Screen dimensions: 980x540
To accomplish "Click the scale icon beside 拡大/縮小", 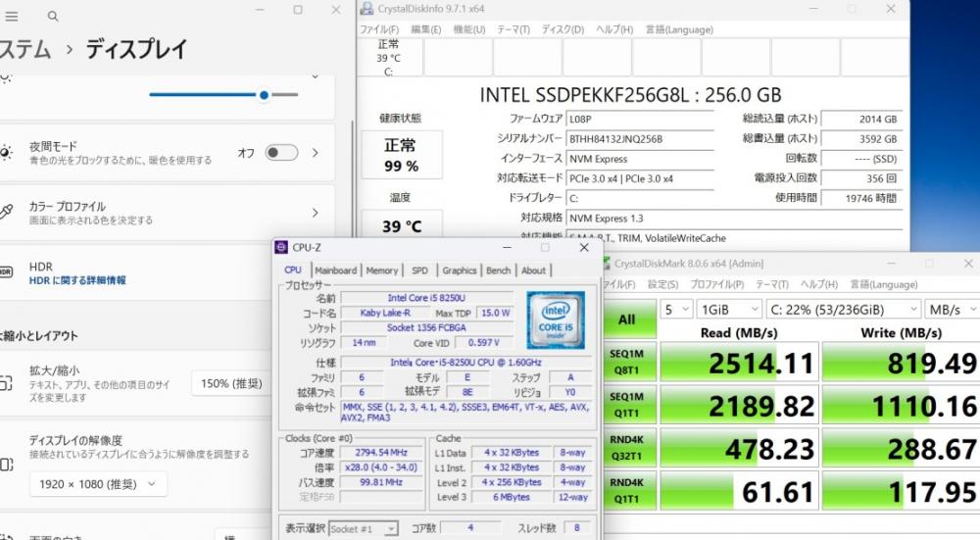I will coord(6,383).
